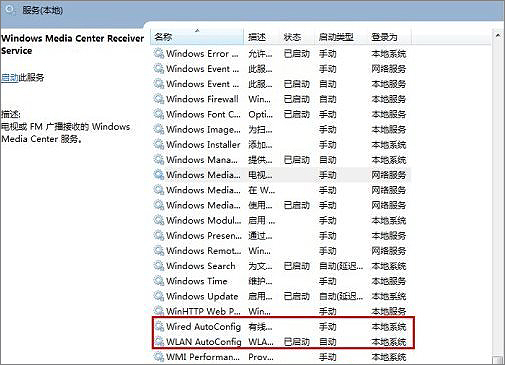Select the Windows Firewall service name
The width and height of the screenshot is (505, 365).
coord(202,99)
